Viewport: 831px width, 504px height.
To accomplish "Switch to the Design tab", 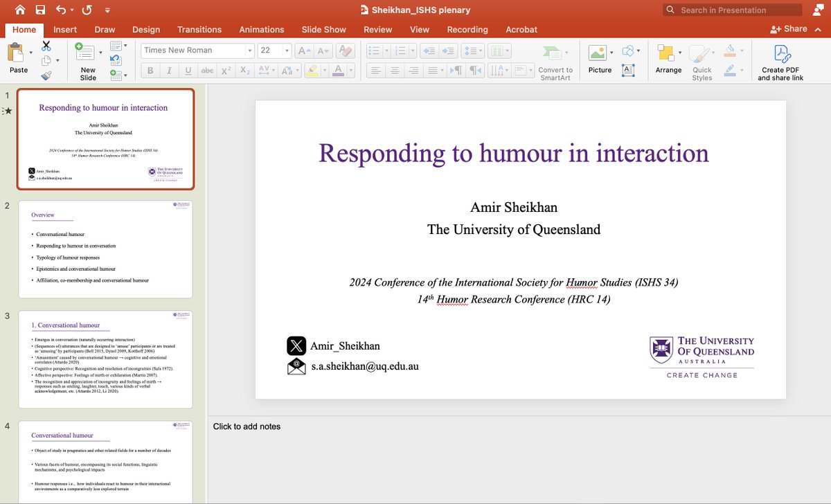I will tap(145, 29).
